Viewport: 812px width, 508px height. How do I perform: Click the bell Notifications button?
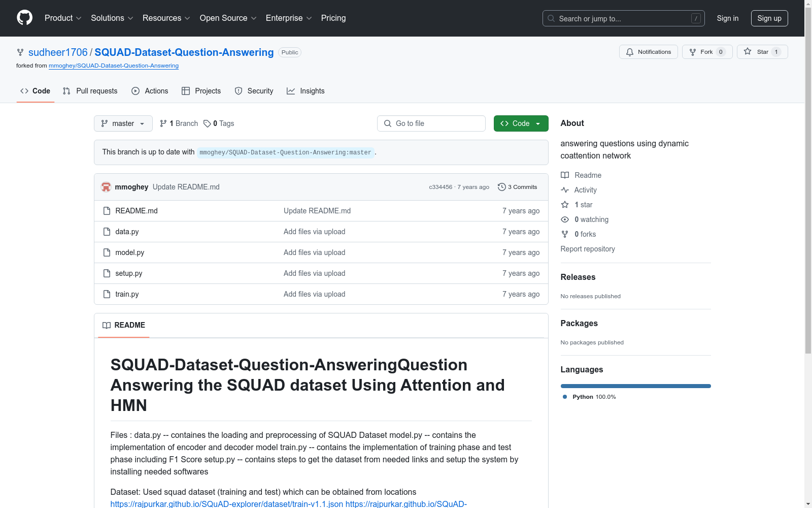point(648,52)
